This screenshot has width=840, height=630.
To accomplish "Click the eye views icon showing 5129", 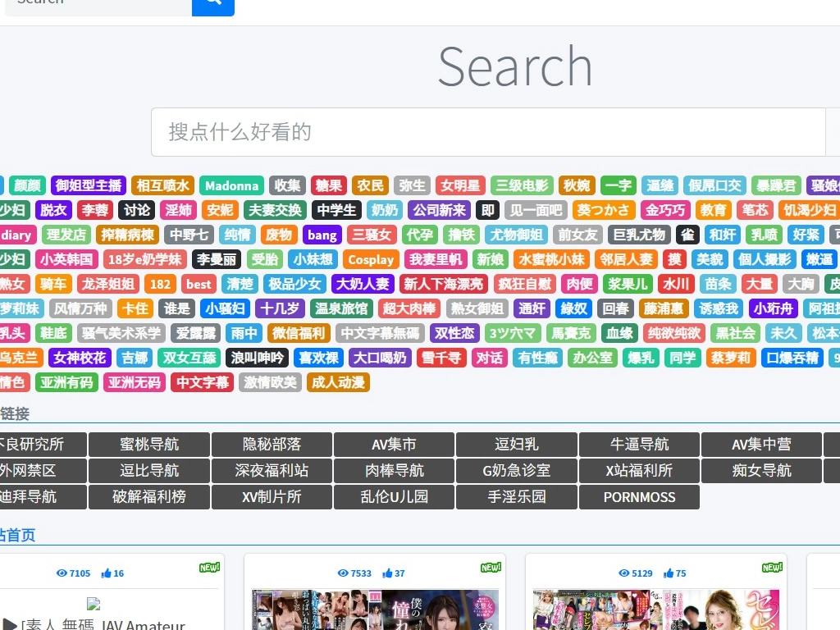I will tap(624, 573).
